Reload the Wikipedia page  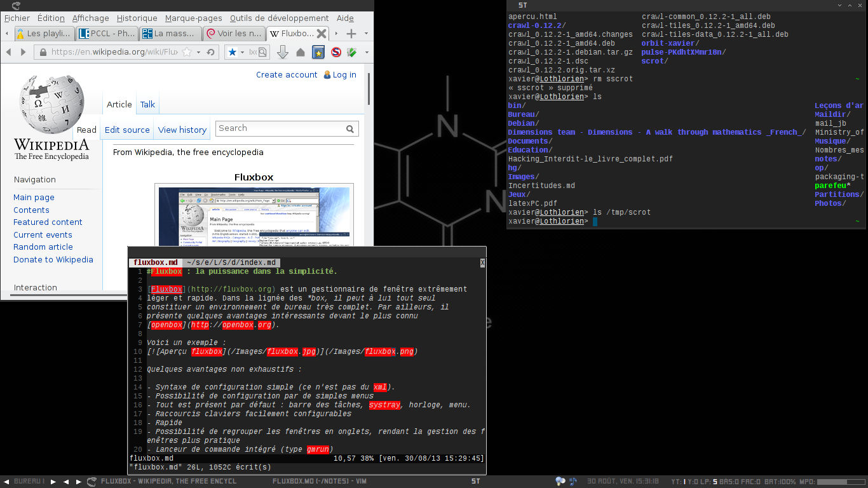point(210,52)
